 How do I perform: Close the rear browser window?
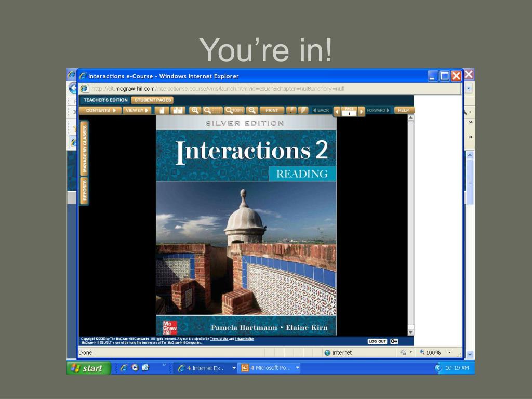[x=469, y=74]
